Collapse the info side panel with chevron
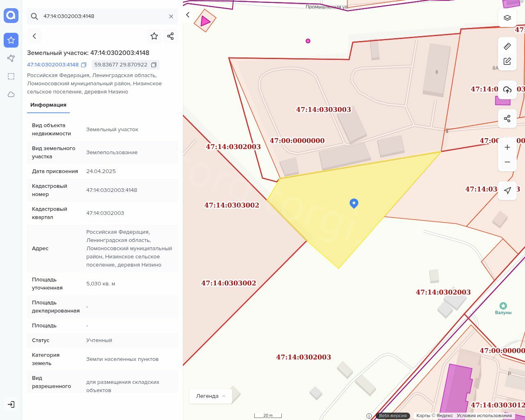The height and width of the screenshot is (420, 525). click(x=188, y=15)
